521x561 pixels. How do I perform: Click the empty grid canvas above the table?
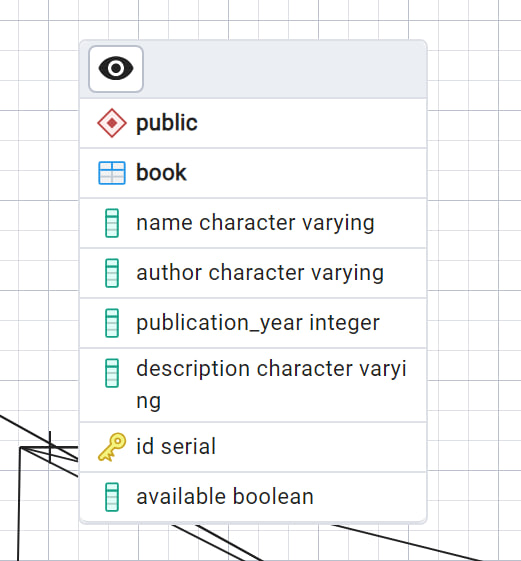[x=250, y=20]
